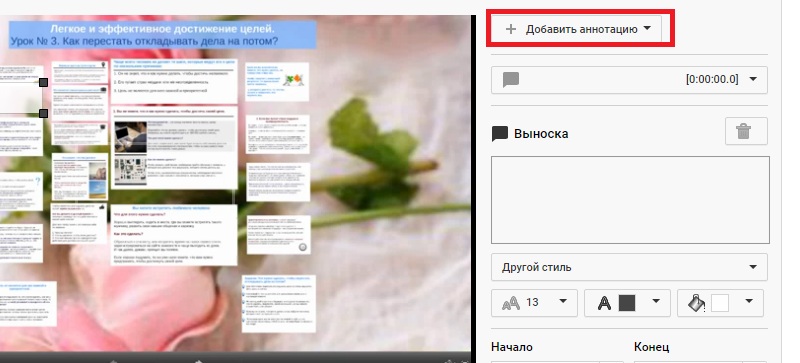Click the letter A font color icon
This screenshot has height=363, width=800.
[x=605, y=303]
